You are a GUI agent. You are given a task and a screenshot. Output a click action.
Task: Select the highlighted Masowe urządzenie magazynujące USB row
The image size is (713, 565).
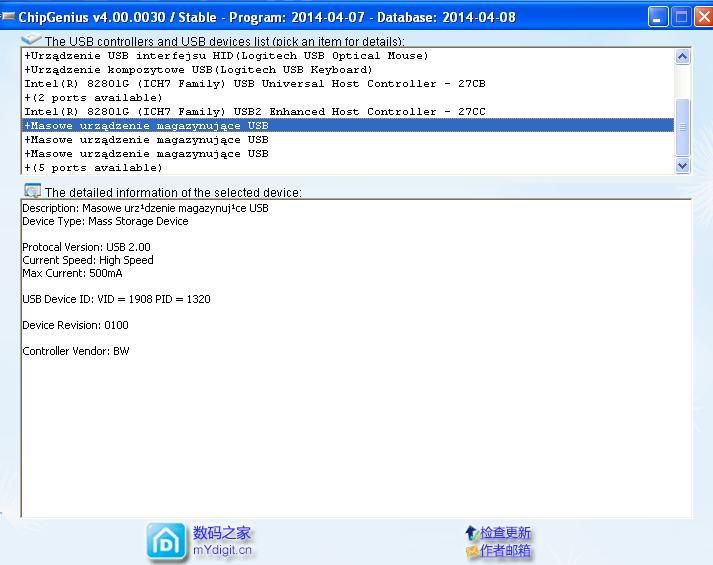(x=348, y=125)
